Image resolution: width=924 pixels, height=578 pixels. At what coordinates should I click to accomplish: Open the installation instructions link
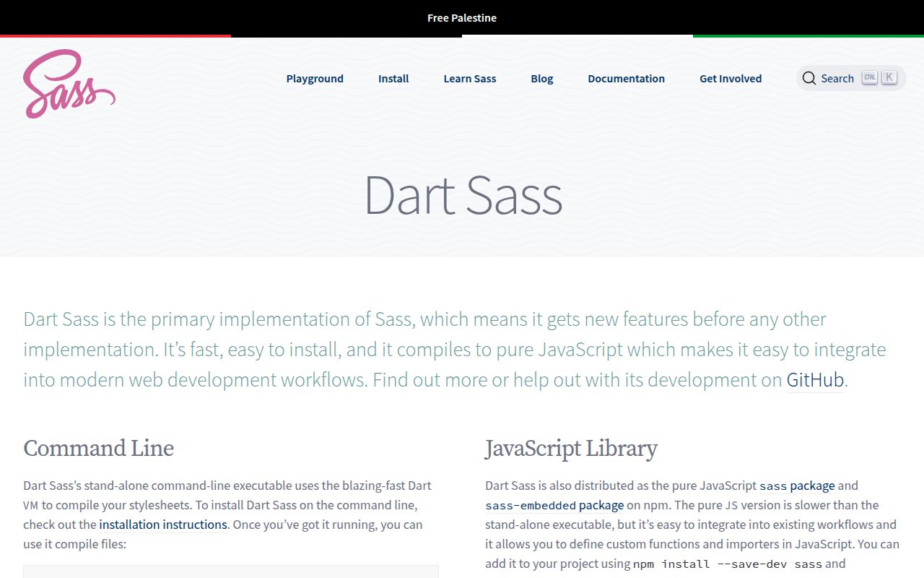[x=163, y=525]
